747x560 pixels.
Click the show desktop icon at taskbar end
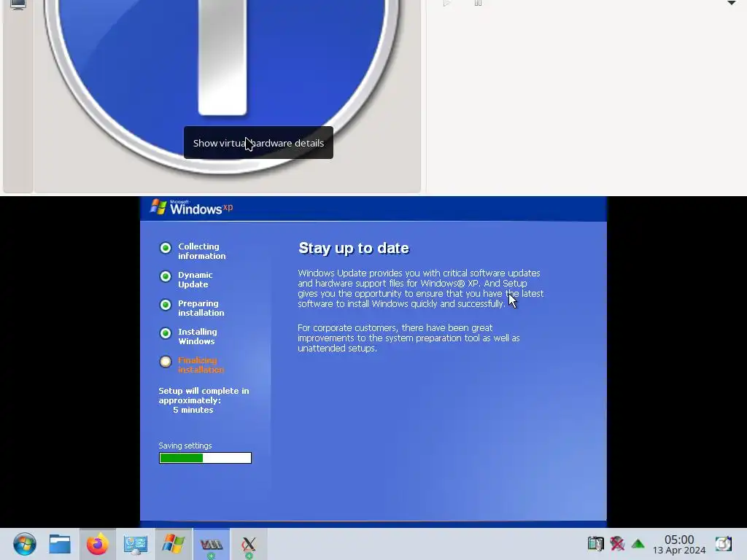tap(723, 543)
